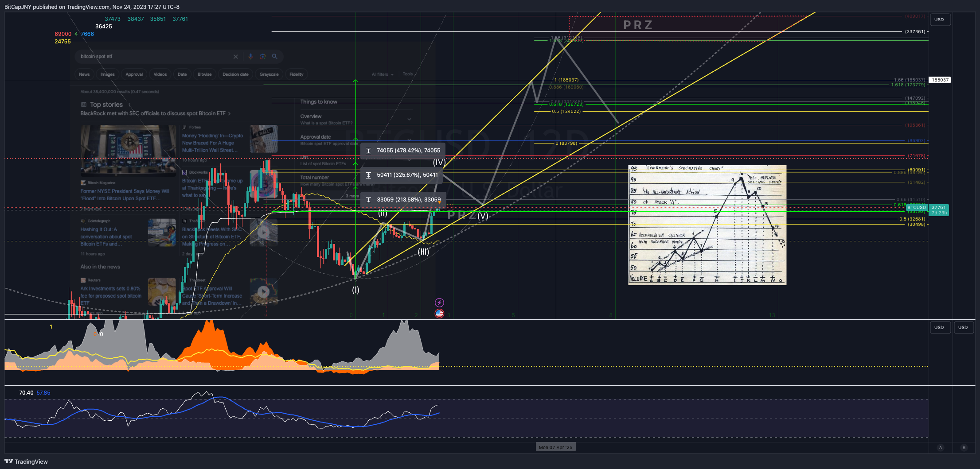
Task: Click the upper PRZ zone label
Action: pyautogui.click(x=638, y=25)
